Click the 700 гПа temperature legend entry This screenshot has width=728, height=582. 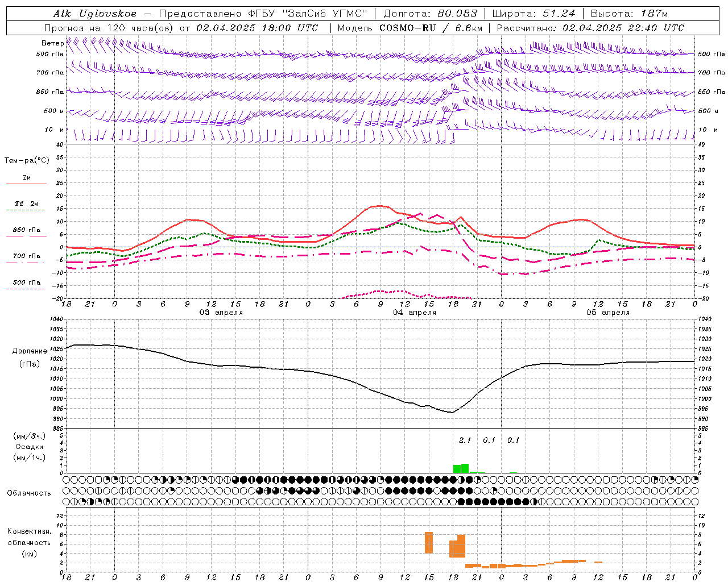[26, 256]
